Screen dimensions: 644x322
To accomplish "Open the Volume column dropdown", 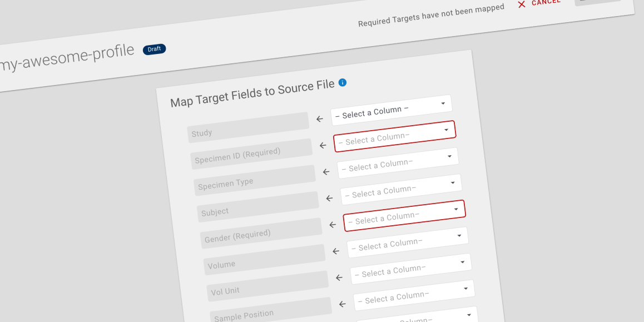I will [408, 242].
